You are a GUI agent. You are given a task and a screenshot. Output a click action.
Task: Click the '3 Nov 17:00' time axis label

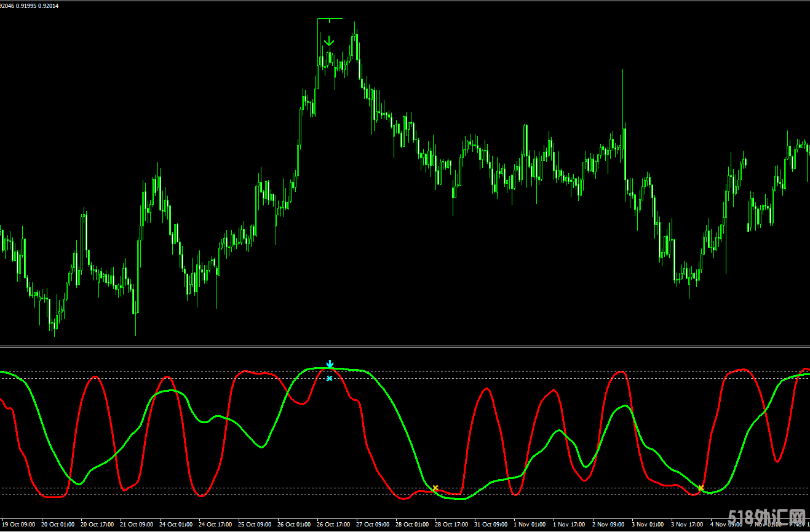pyautogui.click(x=687, y=525)
